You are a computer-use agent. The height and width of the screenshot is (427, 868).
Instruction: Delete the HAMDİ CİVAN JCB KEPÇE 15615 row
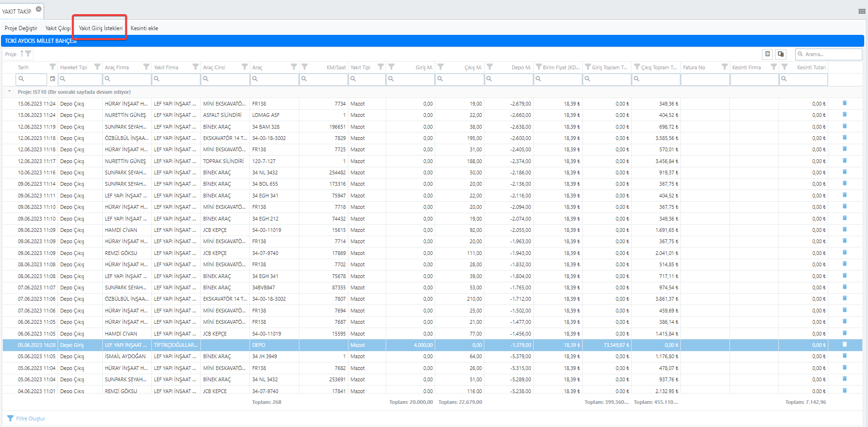(x=844, y=230)
